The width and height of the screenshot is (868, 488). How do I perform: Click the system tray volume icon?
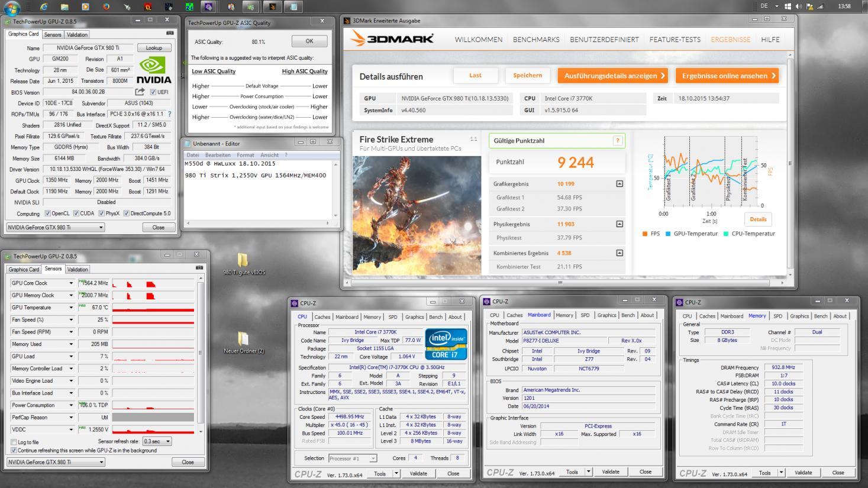798,7
